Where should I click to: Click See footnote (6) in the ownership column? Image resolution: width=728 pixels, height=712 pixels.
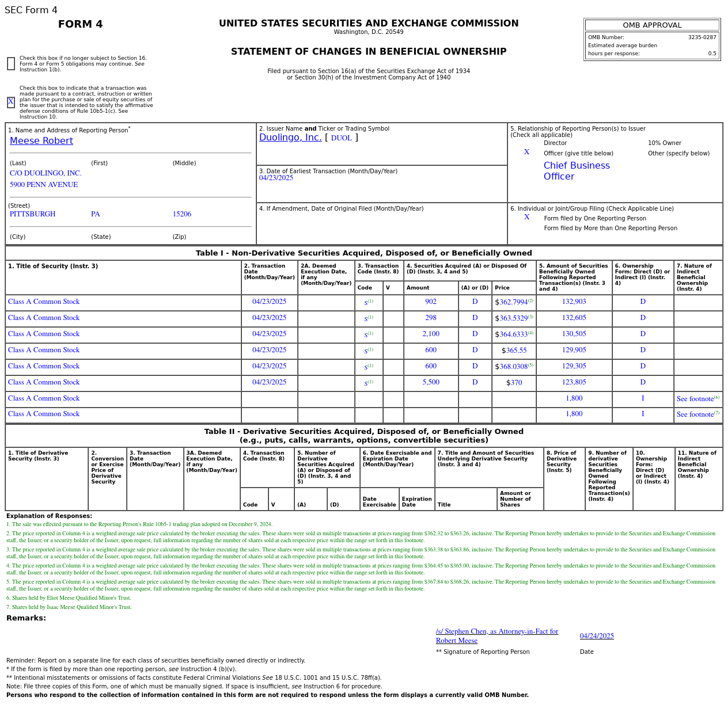[x=698, y=399]
